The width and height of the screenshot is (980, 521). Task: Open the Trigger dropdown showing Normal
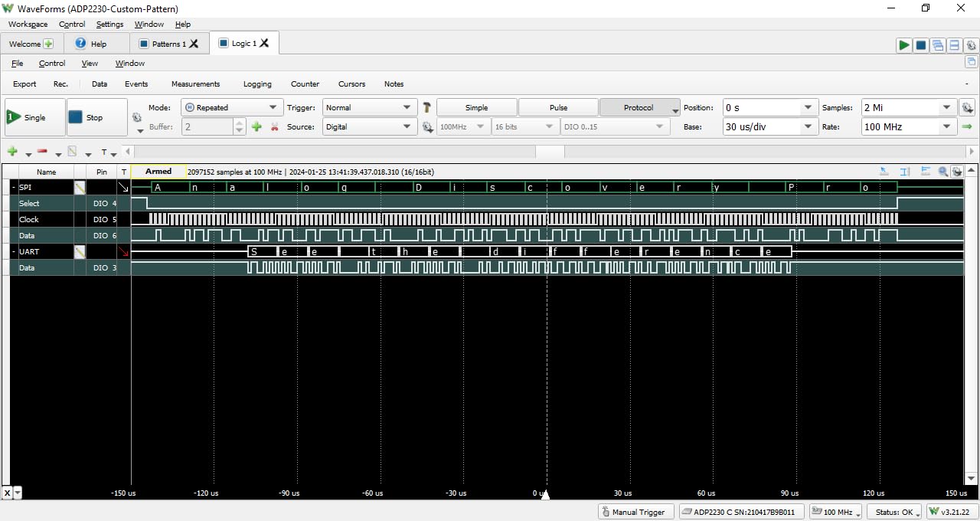tap(369, 107)
